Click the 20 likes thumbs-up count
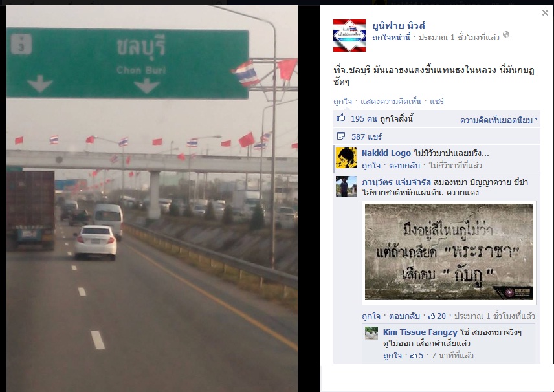Image resolution: width=554 pixels, height=392 pixels. point(437,316)
